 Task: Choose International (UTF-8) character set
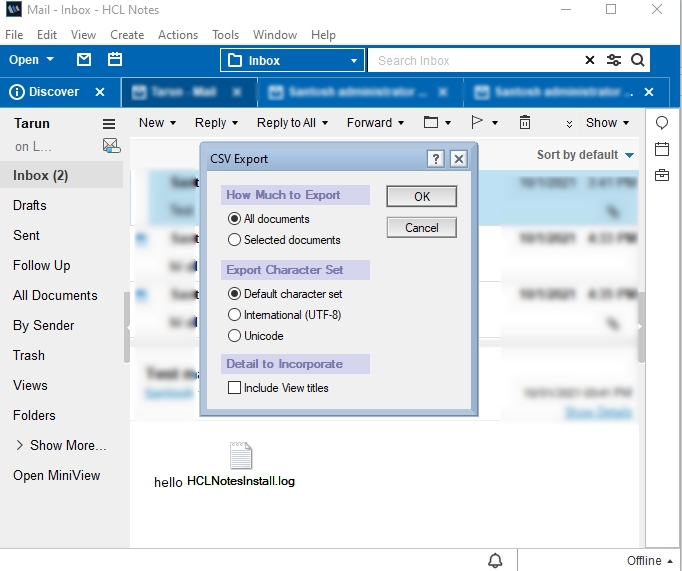(235, 315)
